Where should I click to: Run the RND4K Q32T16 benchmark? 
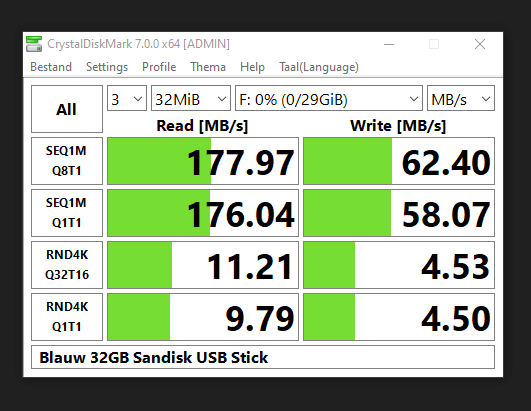coord(67,265)
